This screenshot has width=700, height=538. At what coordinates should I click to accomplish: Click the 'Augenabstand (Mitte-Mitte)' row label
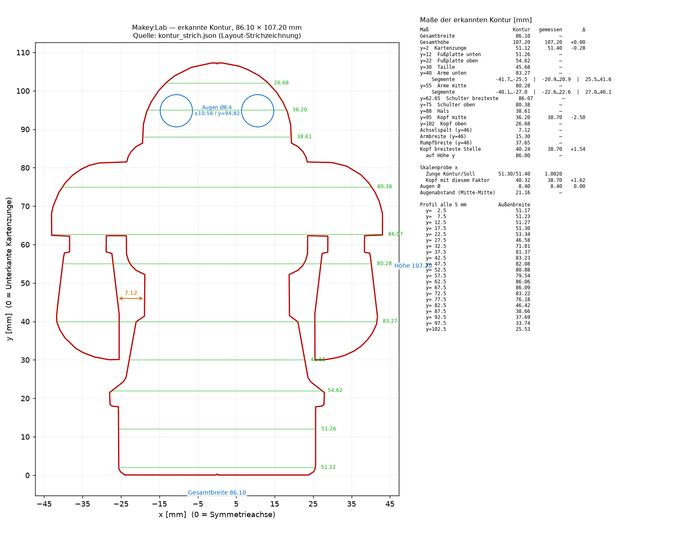(458, 192)
